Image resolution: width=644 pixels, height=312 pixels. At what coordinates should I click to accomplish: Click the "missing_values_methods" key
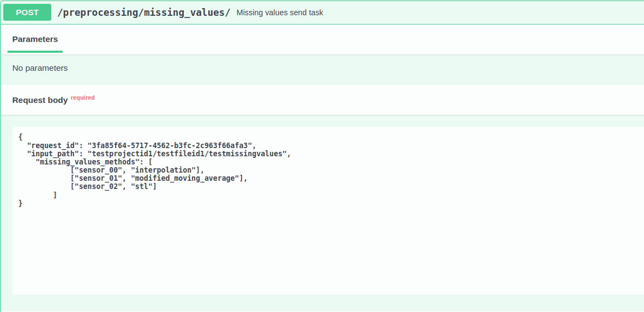89,162
